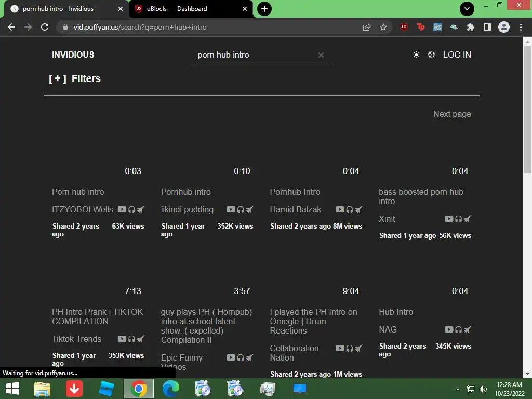This screenshot has height=399, width=532.
Task: Click the page vertical scrollbar thumb
Action: (527, 109)
